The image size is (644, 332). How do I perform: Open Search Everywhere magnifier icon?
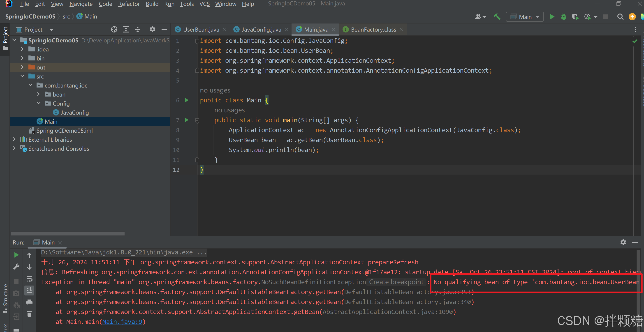pos(620,17)
